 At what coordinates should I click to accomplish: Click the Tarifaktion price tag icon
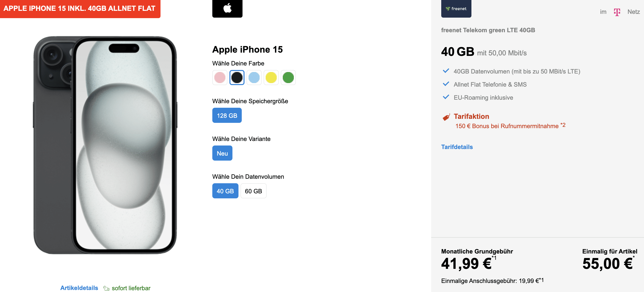[x=446, y=117]
